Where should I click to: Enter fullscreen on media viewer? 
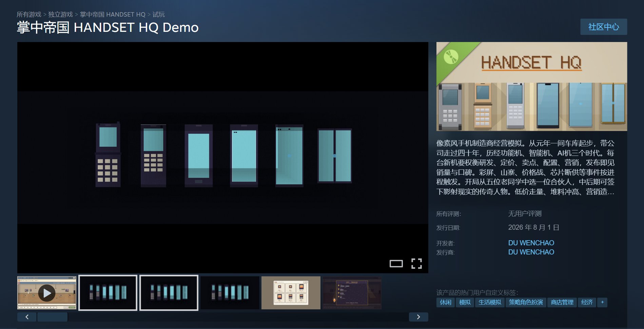(416, 264)
